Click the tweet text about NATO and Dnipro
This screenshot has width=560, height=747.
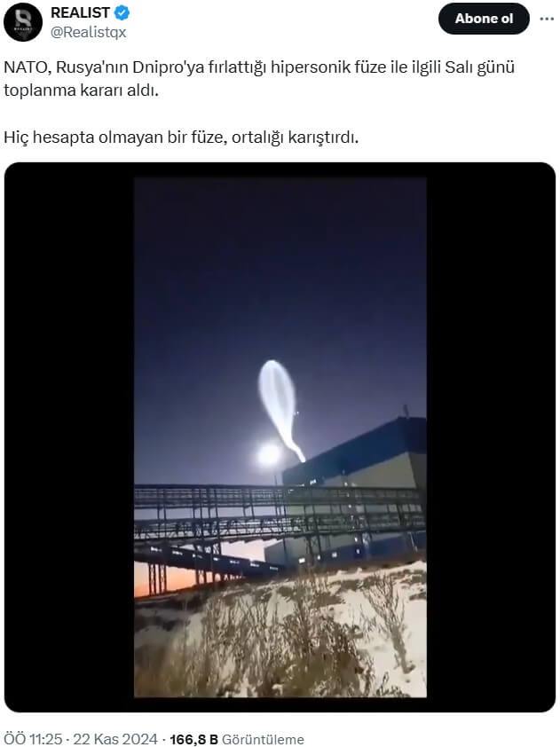[259, 78]
